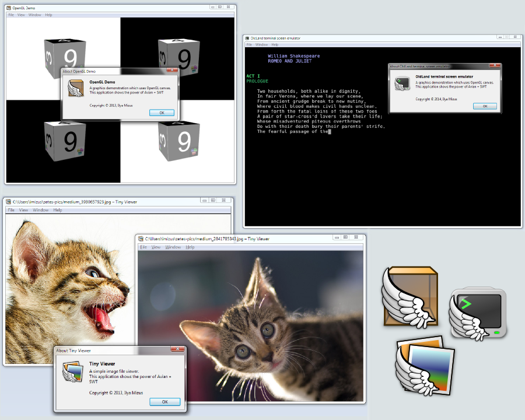Click winged picture icon in Tiny Viewer About
This screenshot has width=525, height=420.
click(73, 372)
